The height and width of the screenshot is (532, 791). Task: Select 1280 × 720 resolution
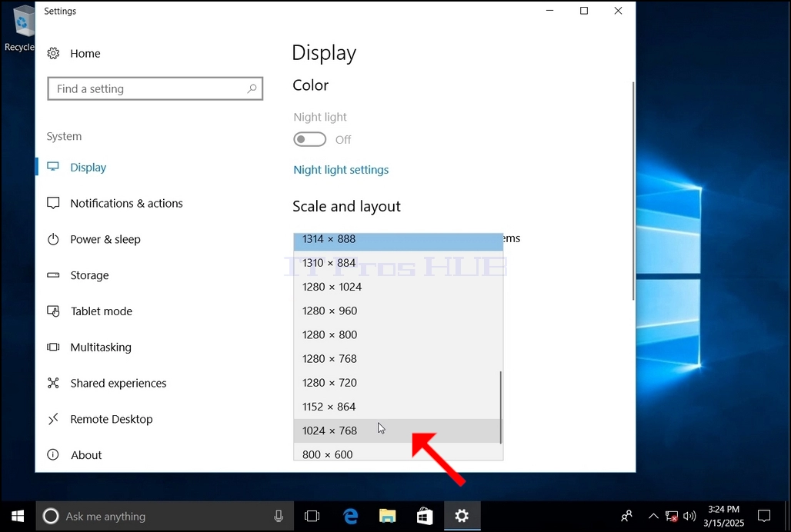click(398, 383)
